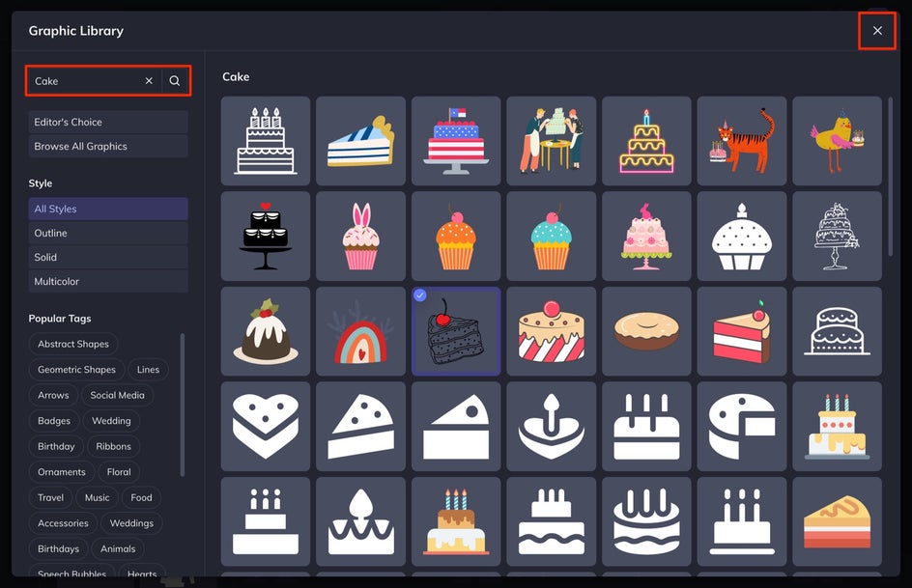Select the All Styles filter
The height and width of the screenshot is (588, 912).
tap(108, 209)
